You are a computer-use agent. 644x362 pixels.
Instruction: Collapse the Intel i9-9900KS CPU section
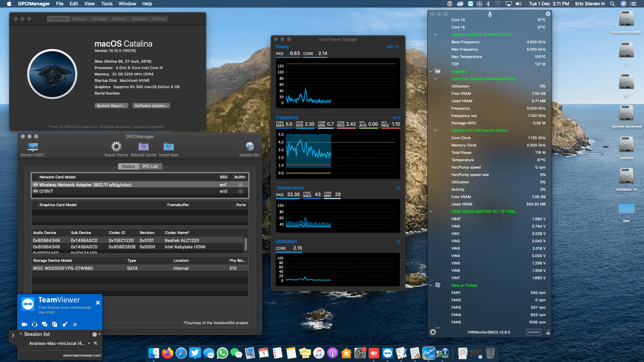pyautogui.click(x=435, y=35)
